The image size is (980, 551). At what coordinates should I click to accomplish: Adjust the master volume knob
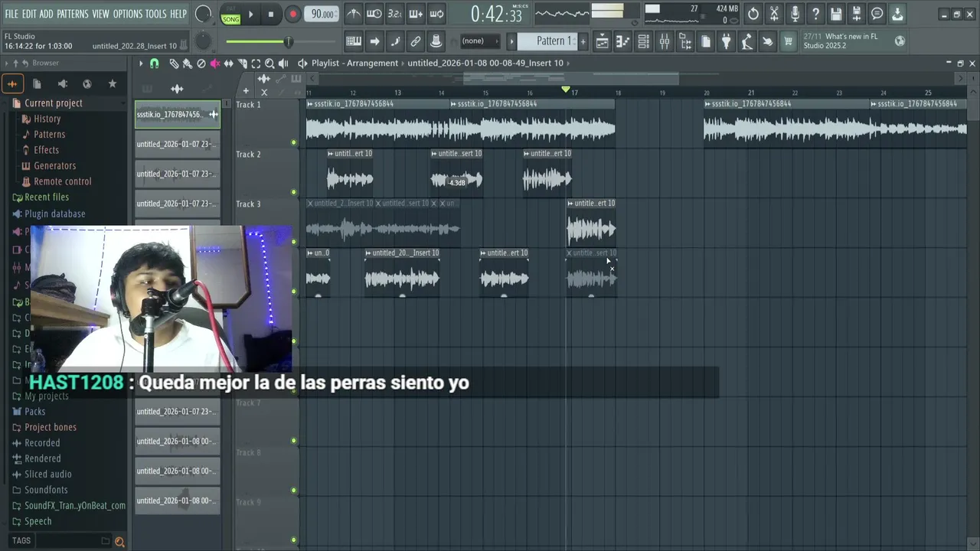pos(203,14)
